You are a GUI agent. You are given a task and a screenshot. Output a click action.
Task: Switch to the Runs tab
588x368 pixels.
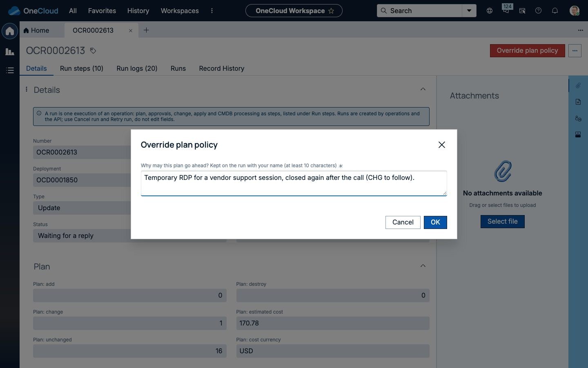(178, 68)
